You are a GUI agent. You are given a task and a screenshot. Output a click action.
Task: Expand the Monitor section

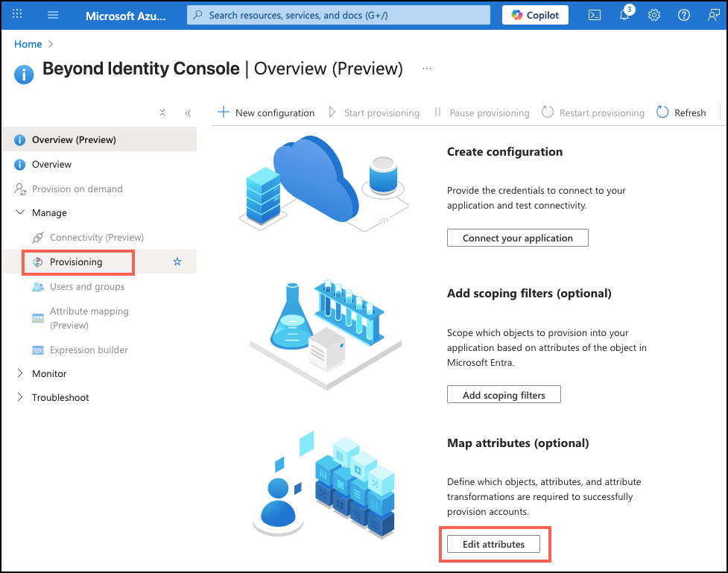point(20,373)
